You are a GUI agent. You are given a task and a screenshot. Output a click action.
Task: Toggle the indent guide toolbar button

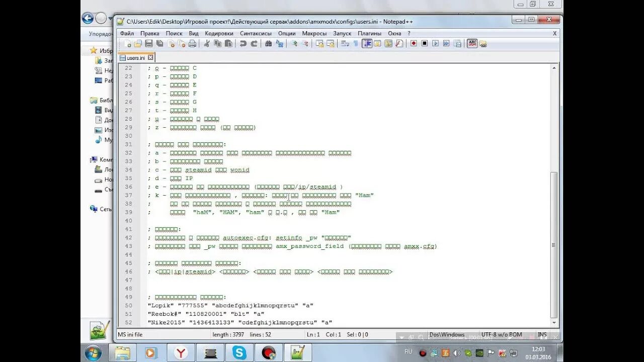click(x=367, y=44)
